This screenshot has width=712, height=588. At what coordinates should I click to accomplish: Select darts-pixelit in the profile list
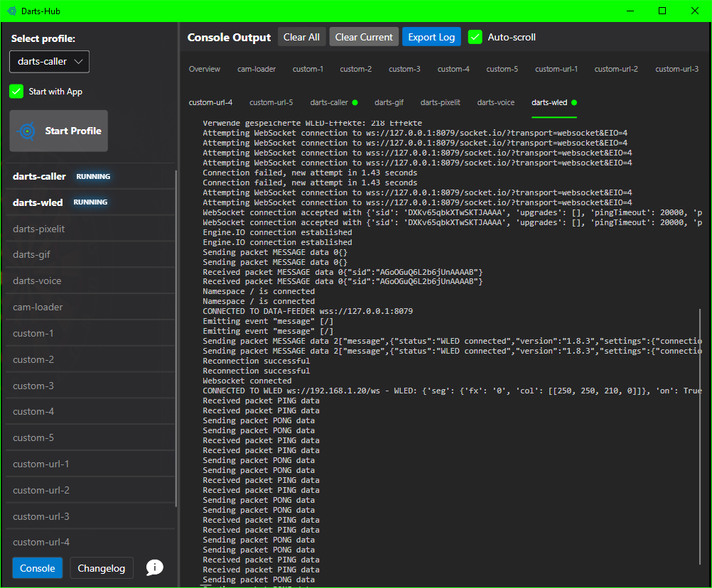click(x=90, y=229)
